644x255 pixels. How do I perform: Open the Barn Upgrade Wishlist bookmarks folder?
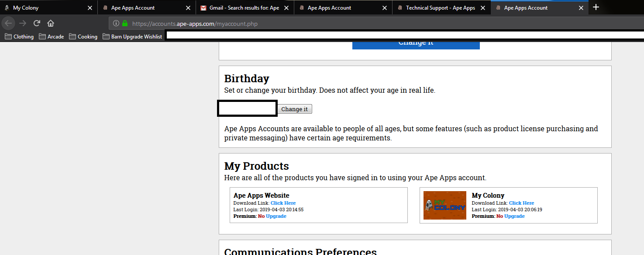click(x=132, y=37)
